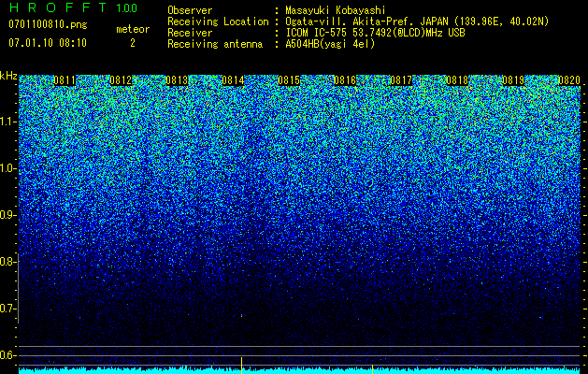This screenshot has height=374, width=588.
Task: Click the Observer label
Action: 190,10
